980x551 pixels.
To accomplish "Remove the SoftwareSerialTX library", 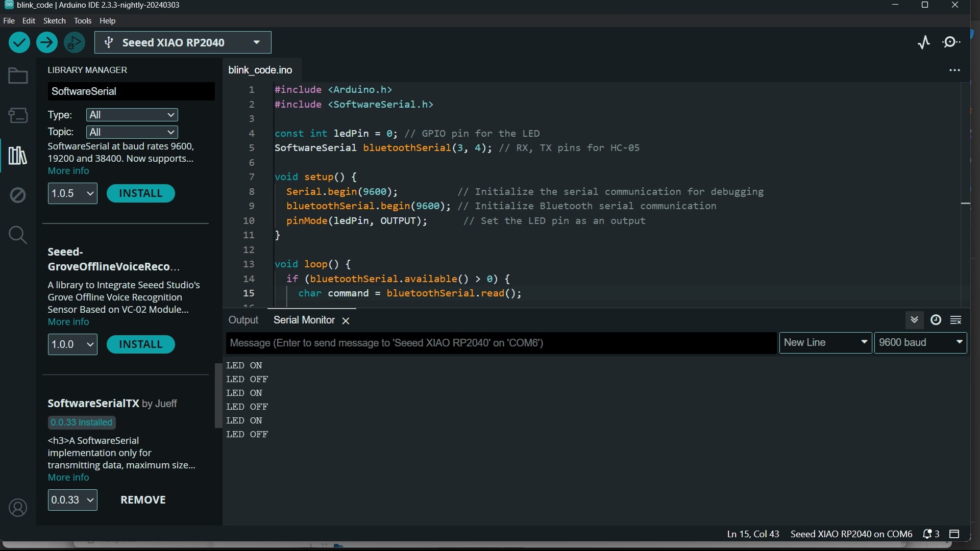I will coord(143,499).
